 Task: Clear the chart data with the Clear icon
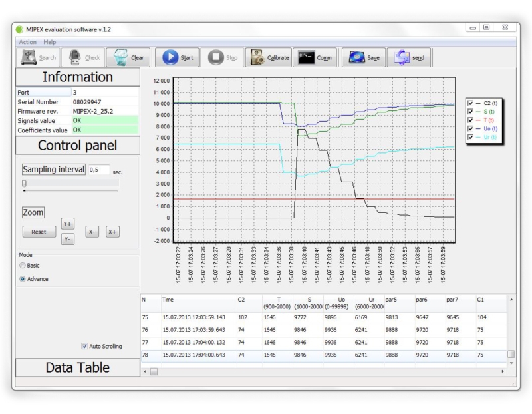(120, 57)
